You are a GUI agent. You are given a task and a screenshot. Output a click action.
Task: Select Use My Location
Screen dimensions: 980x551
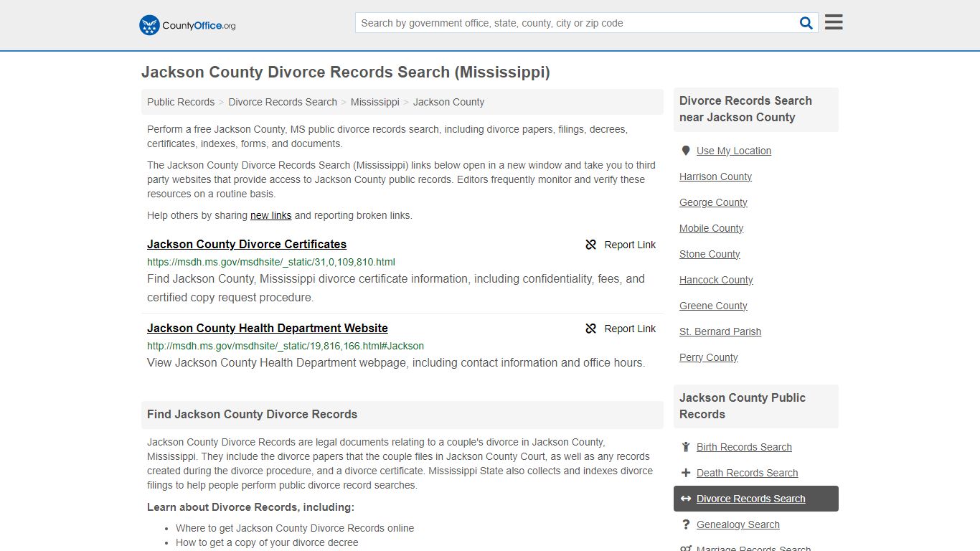point(734,151)
